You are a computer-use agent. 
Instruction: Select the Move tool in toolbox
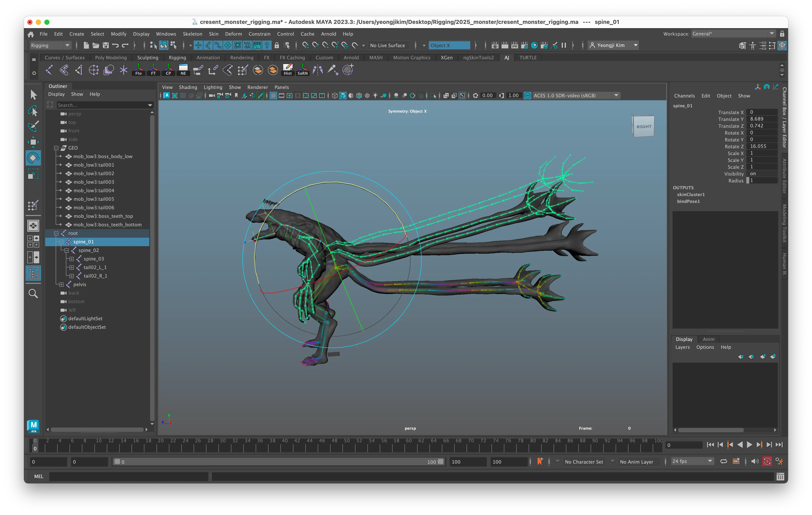pyautogui.click(x=33, y=142)
